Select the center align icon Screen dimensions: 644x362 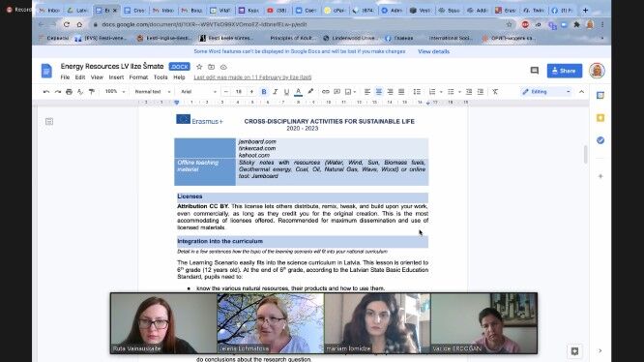[379, 92]
